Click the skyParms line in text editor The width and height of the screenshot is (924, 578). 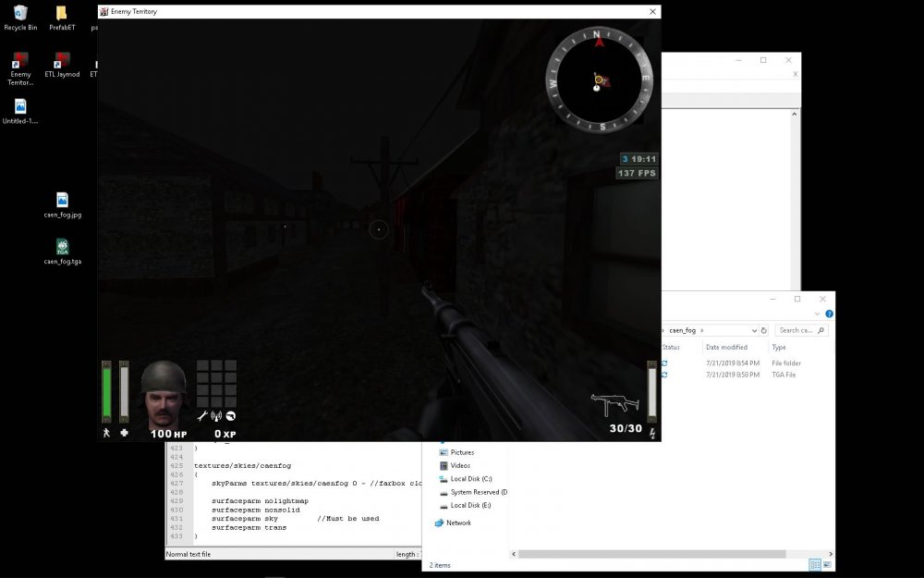tap(316, 483)
